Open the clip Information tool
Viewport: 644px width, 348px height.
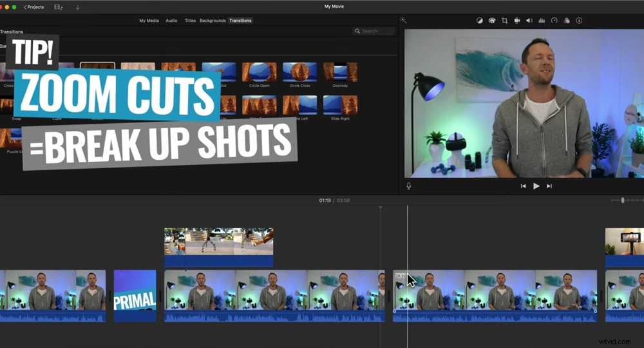pyautogui.click(x=579, y=21)
